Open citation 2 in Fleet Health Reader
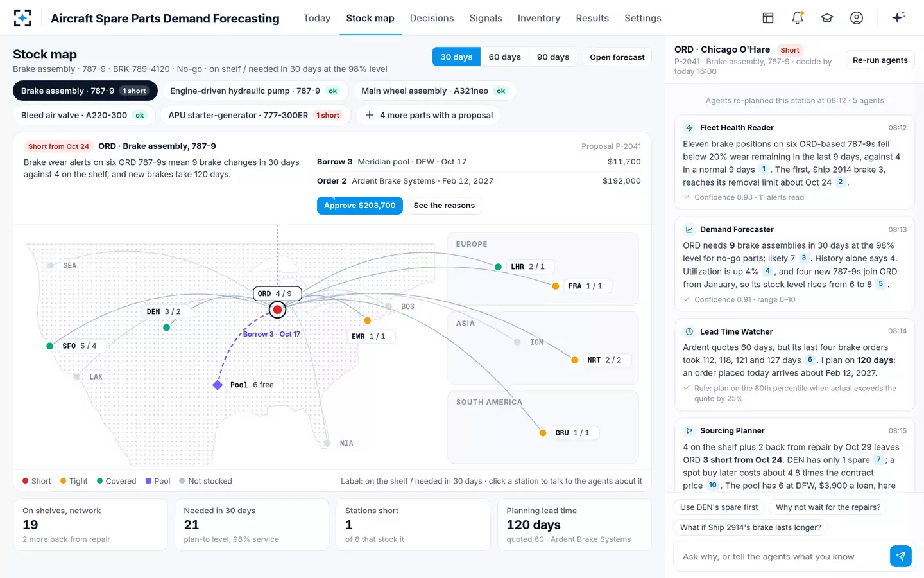The width and height of the screenshot is (924, 578). (x=841, y=182)
